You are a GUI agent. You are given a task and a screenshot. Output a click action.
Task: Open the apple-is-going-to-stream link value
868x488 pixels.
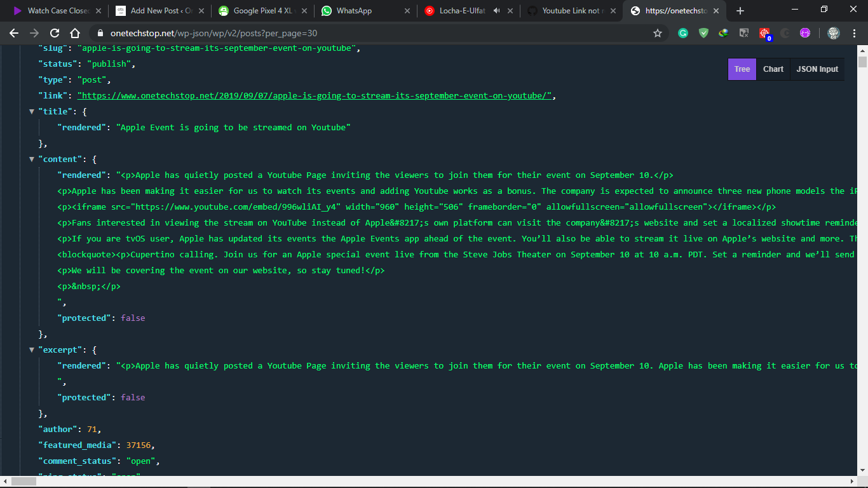(316, 95)
